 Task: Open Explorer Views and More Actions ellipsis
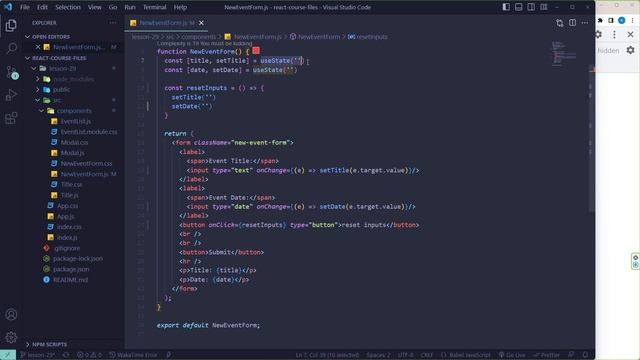pyautogui.click(x=113, y=23)
